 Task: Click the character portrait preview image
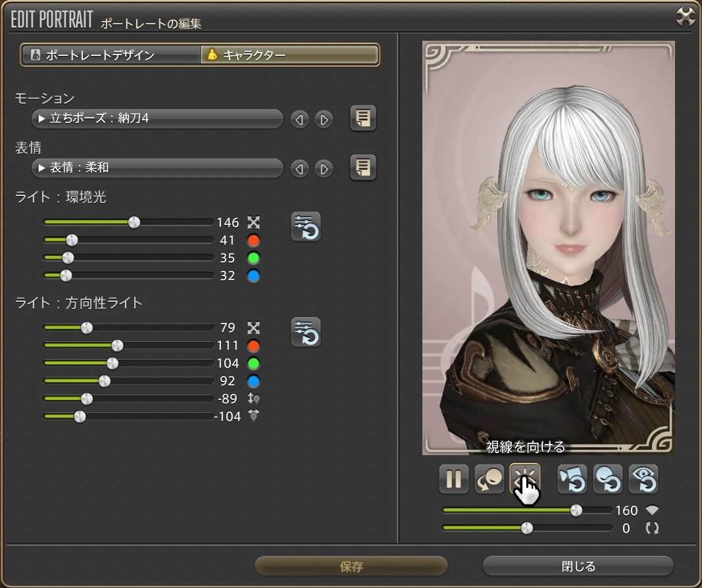click(x=548, y=248)
